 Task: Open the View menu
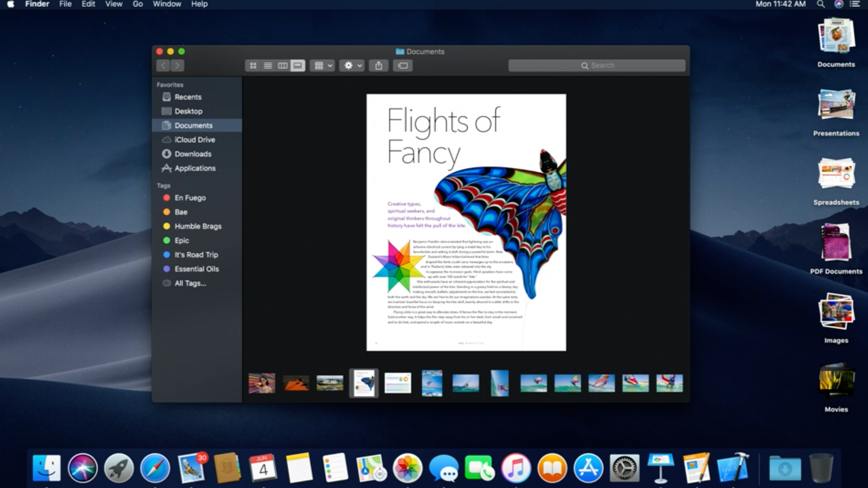point(113,4)
